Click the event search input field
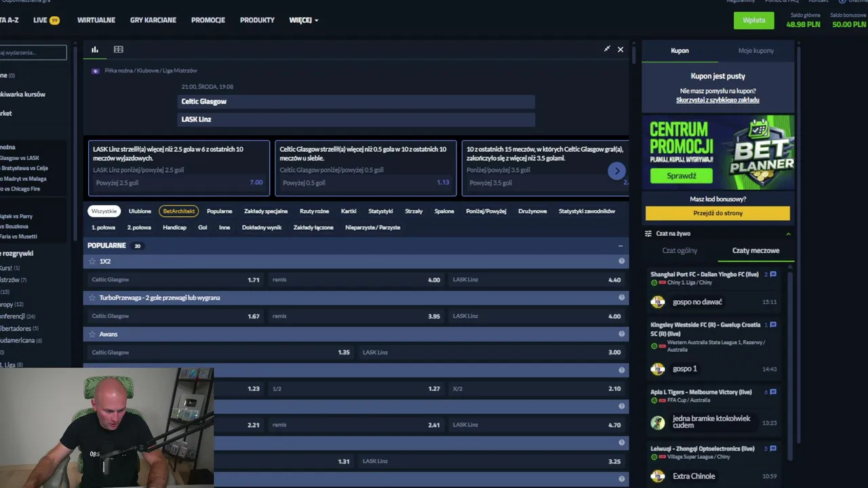 click(x=32, y=52)
